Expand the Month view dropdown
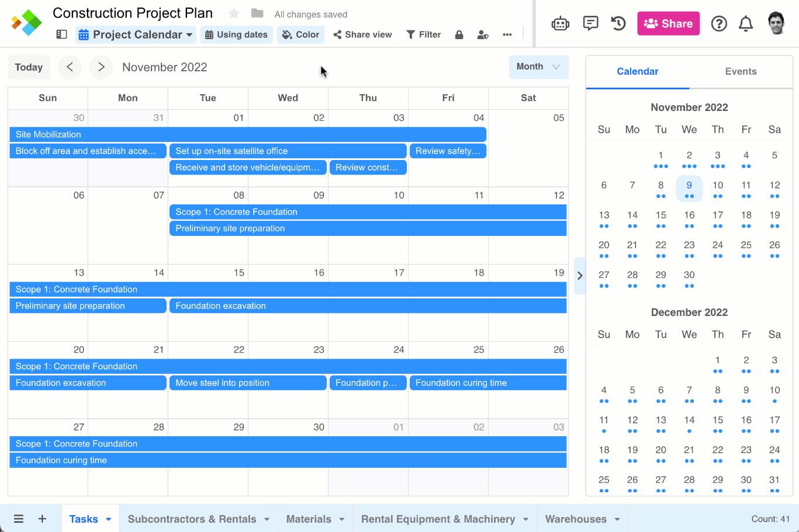 tap(538, 67)
